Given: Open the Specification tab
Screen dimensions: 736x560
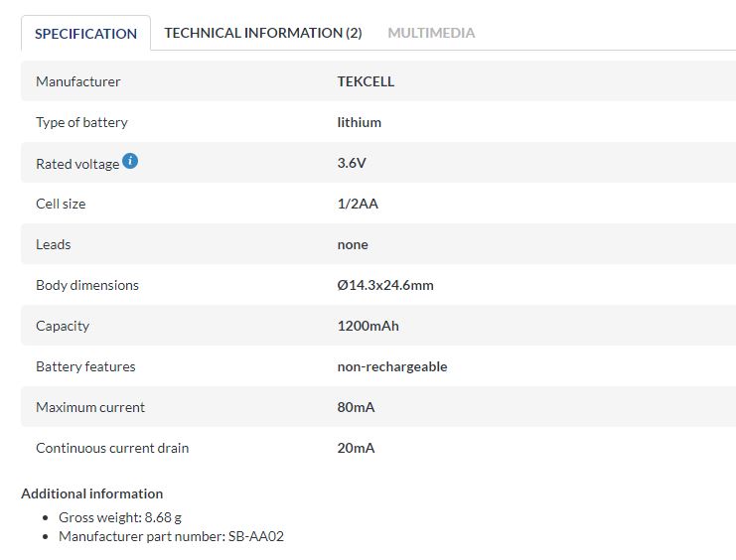Looking at the screenshot, I should 85,33.
